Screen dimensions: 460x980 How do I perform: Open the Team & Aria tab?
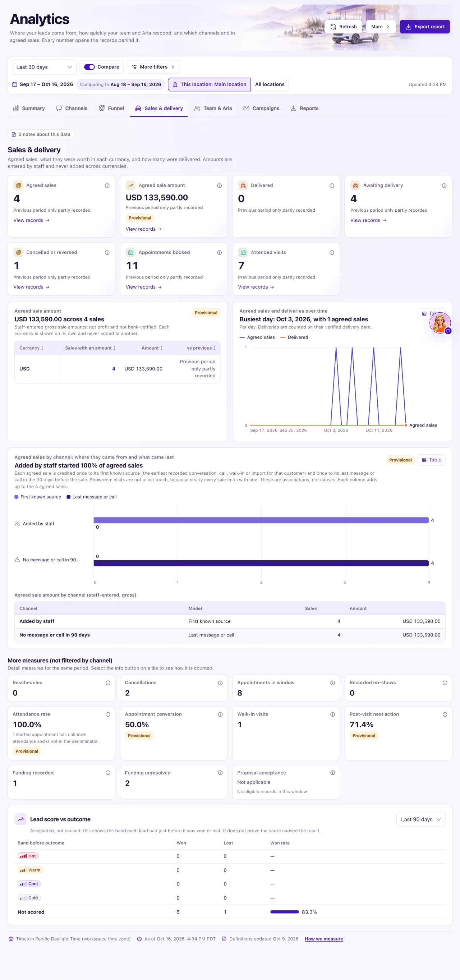point(213,109)
